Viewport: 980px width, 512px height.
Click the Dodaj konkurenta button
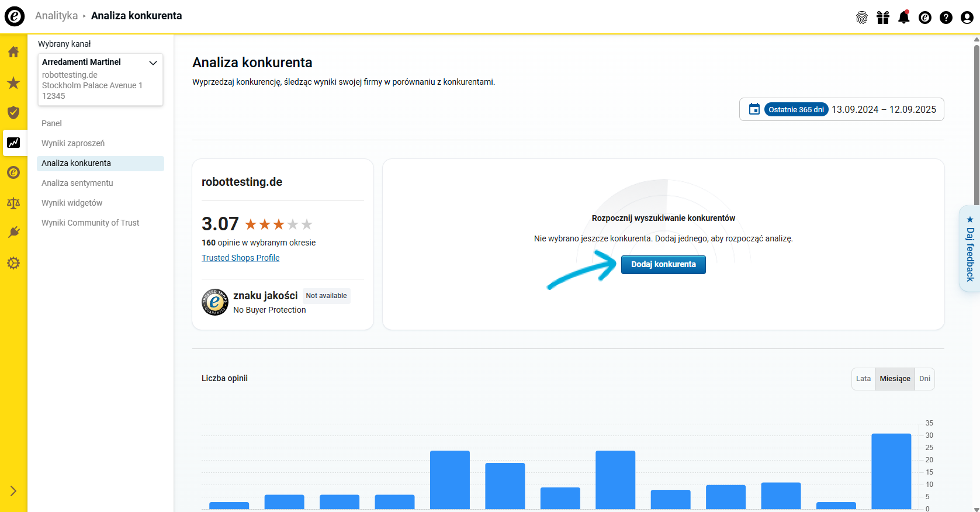(x=663, y=264)
